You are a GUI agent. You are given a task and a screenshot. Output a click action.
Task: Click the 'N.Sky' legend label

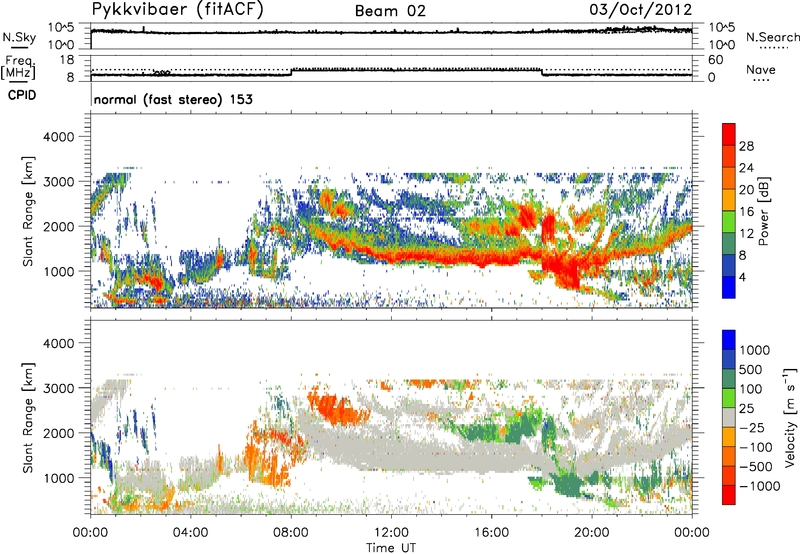click(19, 37)
